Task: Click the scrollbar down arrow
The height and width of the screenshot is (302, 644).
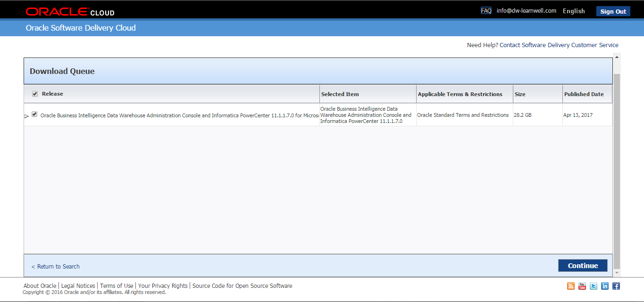Action: 617,273
